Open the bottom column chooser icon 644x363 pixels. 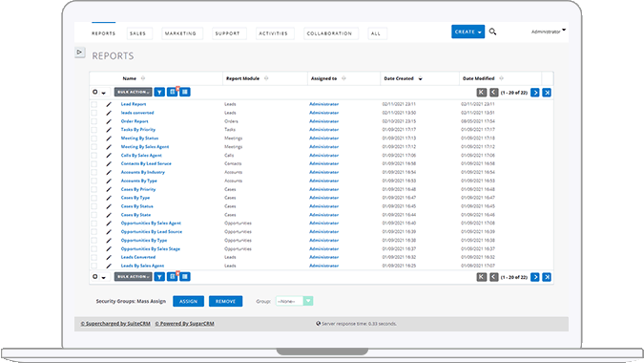click(173, 277)
